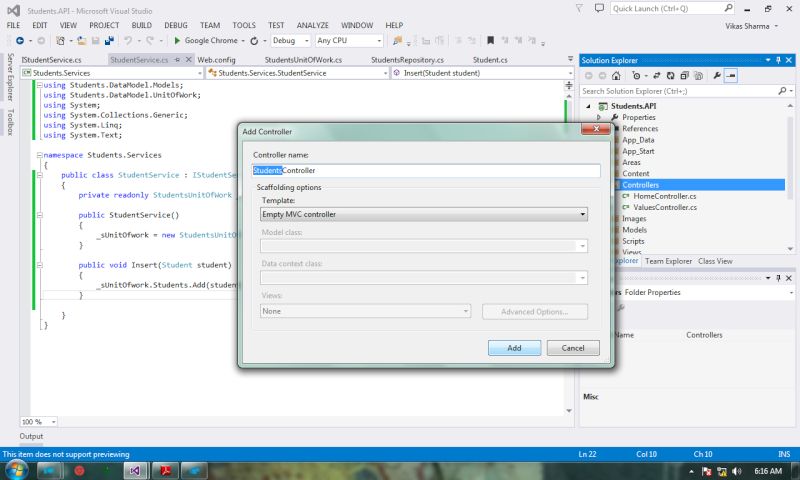Click the Quick Launch search magnifier icon
This screenshot has width=800, height=480.
(729, 8)
